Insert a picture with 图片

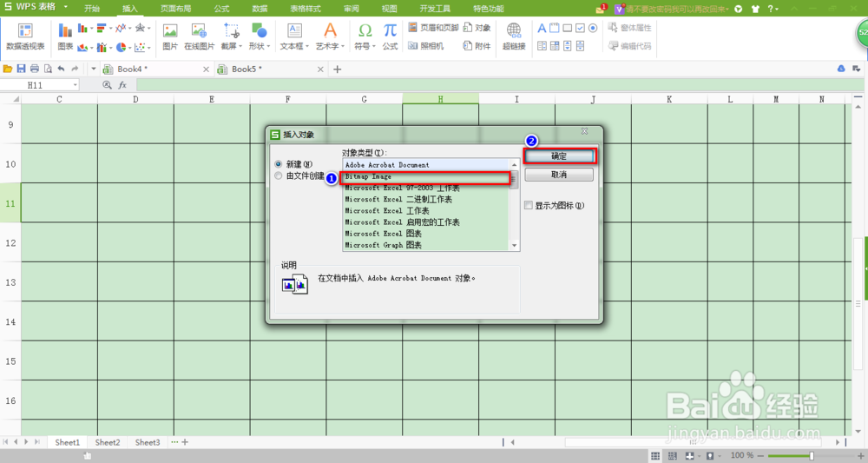click(170, 36)
